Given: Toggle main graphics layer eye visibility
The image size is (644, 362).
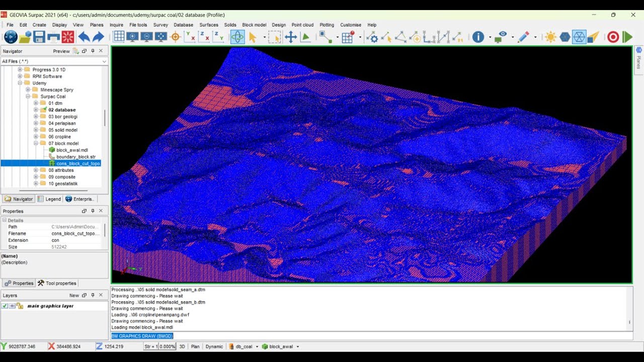Looking at the screenshot, I should tap(12, 306).
